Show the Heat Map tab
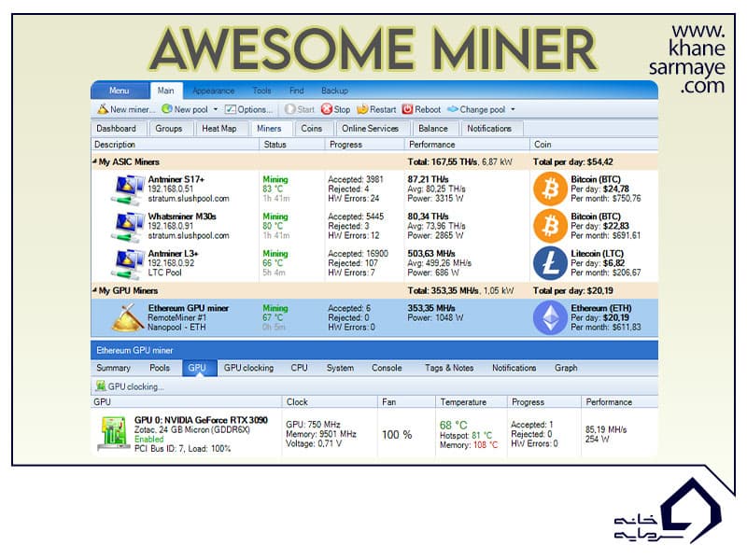Viewport: 747px width, 560px height. (219, 129)
